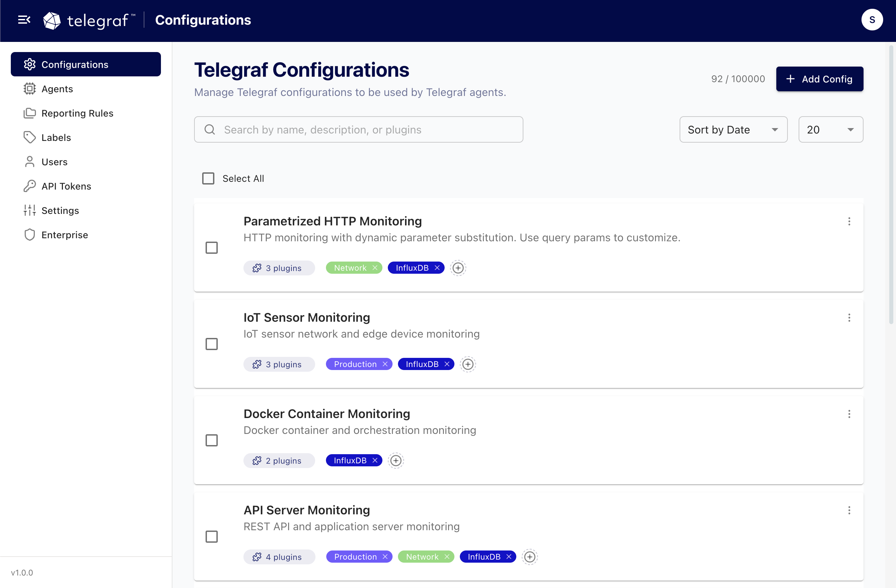896x588 pixels.
Task: Select the IoT Sensor Monitoring checkbox
Action: click(212, 344)
